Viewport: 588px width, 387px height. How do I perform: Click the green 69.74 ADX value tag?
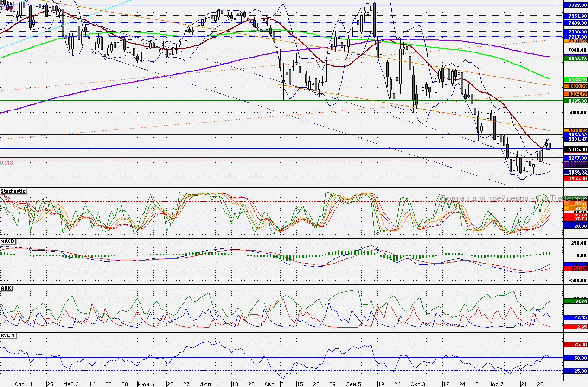tap(575, 301)
